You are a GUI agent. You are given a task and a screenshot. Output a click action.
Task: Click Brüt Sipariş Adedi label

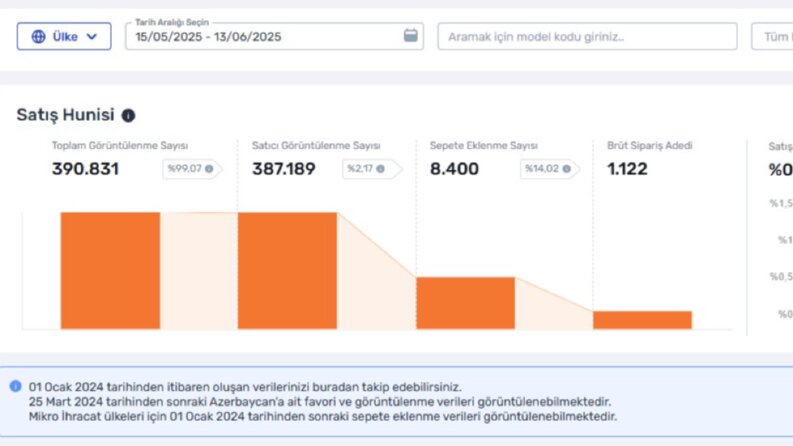(649, 146)
